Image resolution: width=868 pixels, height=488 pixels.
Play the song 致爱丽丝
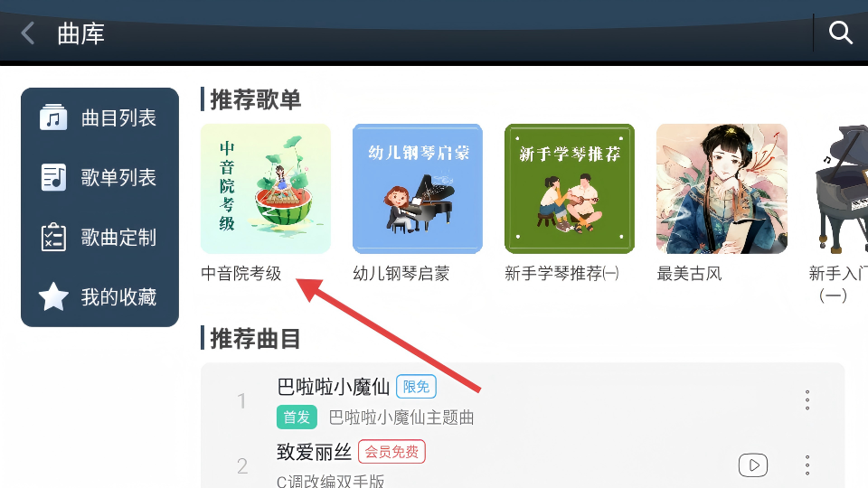(753, 465)
